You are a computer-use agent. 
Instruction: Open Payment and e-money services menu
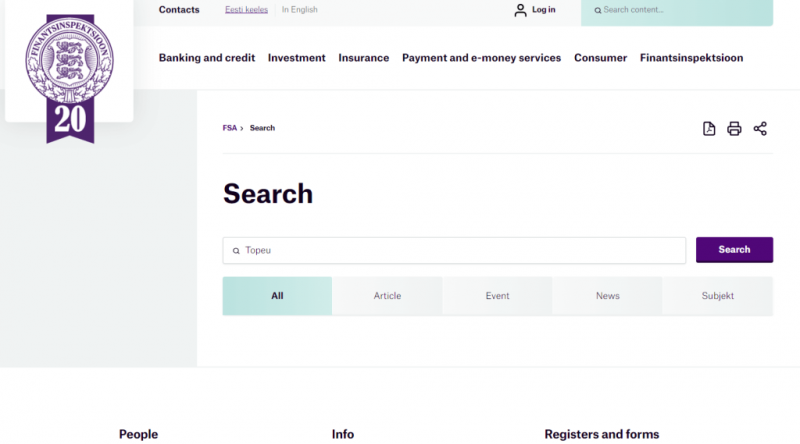(481, 58)
